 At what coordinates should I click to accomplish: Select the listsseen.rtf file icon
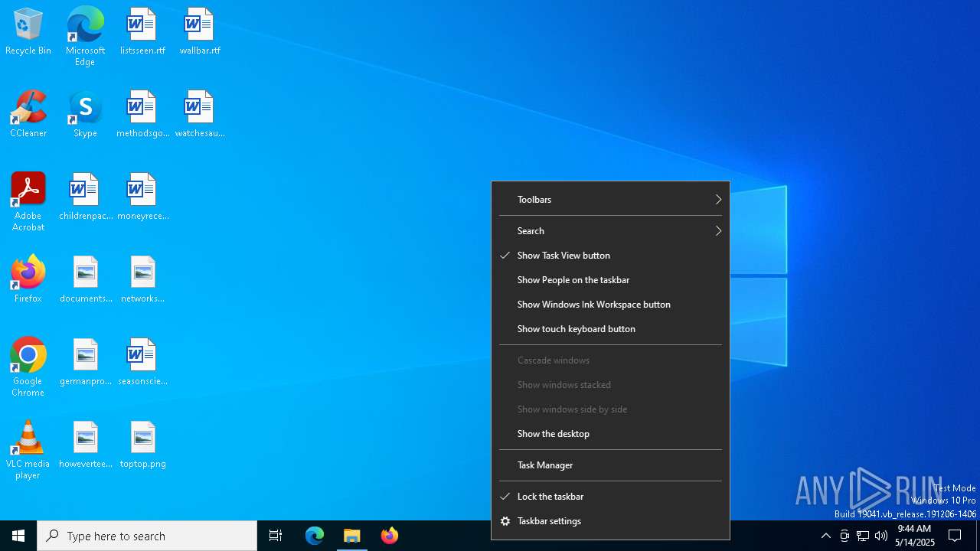click(142, 32)
